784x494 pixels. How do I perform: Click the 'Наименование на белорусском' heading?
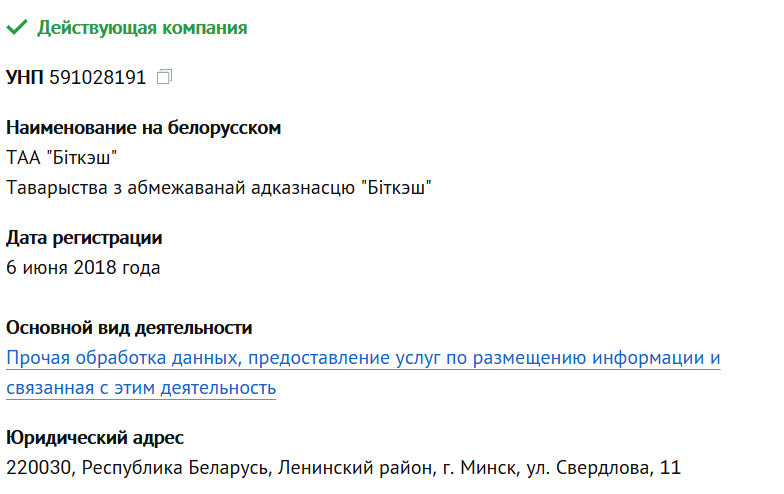click(x=143, y=128)
